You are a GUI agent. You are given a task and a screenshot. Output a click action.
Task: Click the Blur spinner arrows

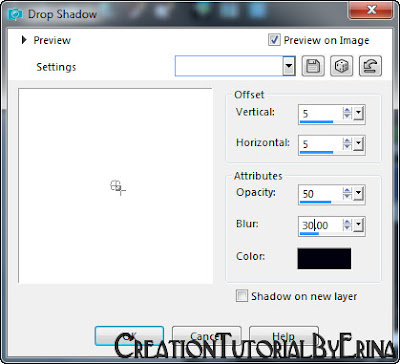point(347,225)
